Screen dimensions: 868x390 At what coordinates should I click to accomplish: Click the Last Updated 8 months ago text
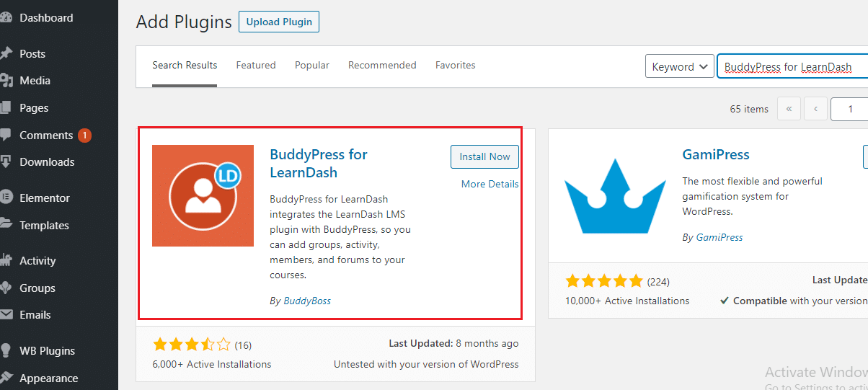(453, 343)
